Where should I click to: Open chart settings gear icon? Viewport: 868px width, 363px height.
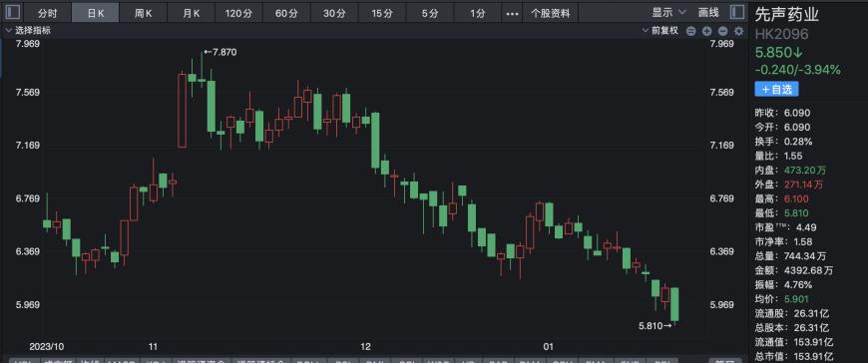739,31
